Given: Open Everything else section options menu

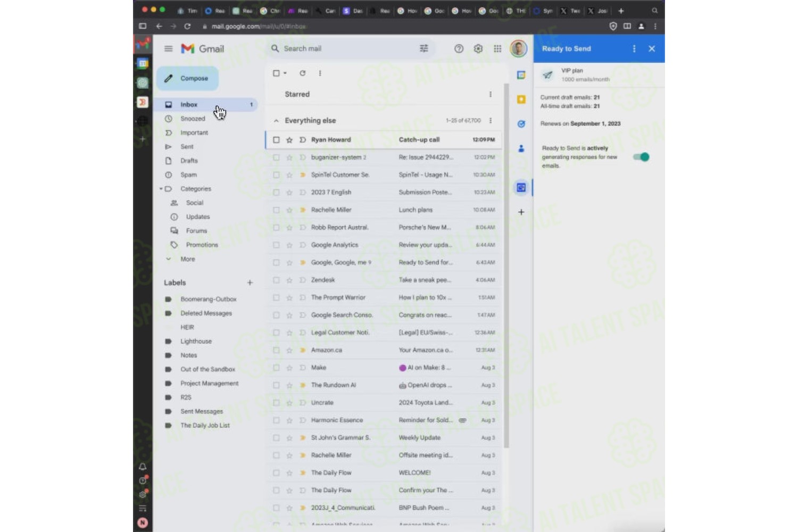Looking at the screenshot, I should point(490,120).
